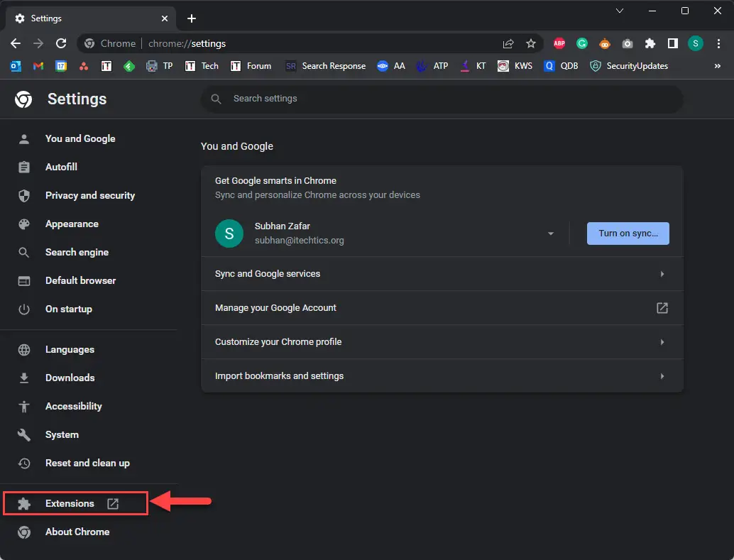Click the user avatar circle S in account row
The image size is (734, 560).
click(229, 234)
